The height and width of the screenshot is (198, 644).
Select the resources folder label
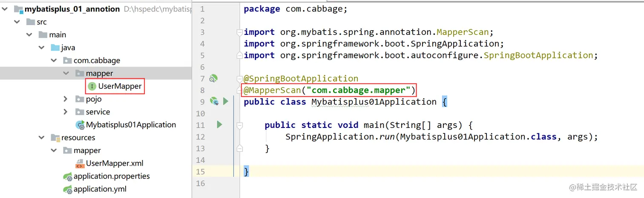tap(78, 138)
